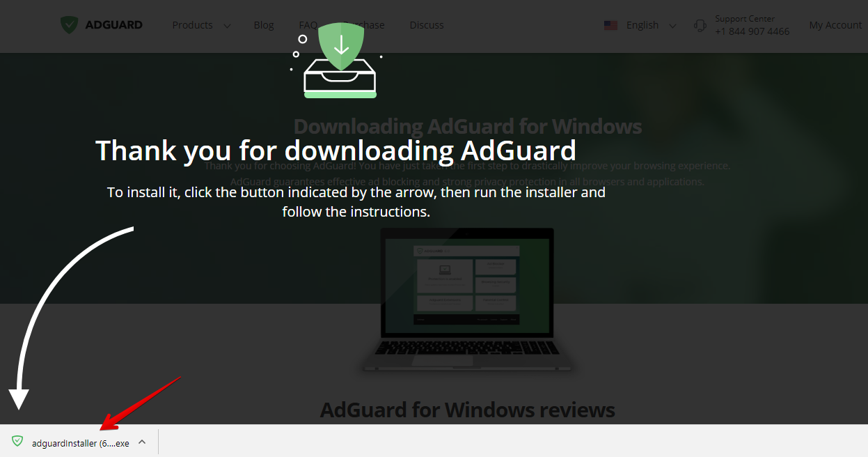Open the Blog page
The image size is (868, 457).
click(264, 25)
